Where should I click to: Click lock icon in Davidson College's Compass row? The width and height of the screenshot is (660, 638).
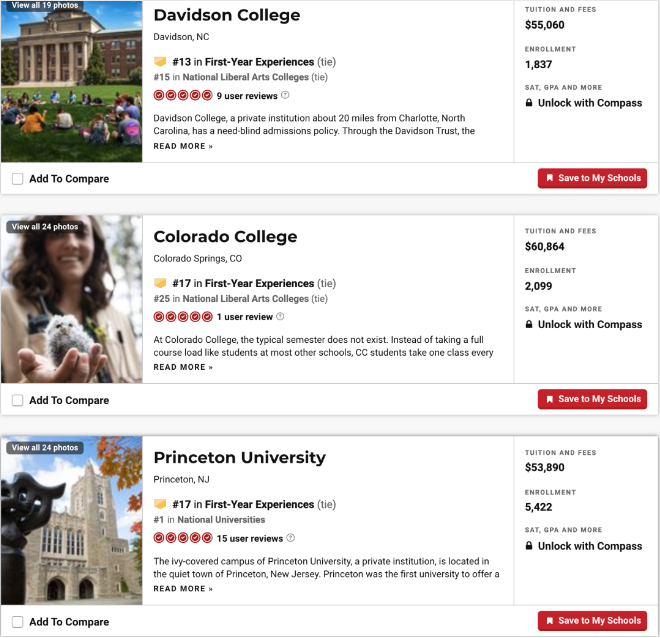pyautogui.click(x=529, y=103)
